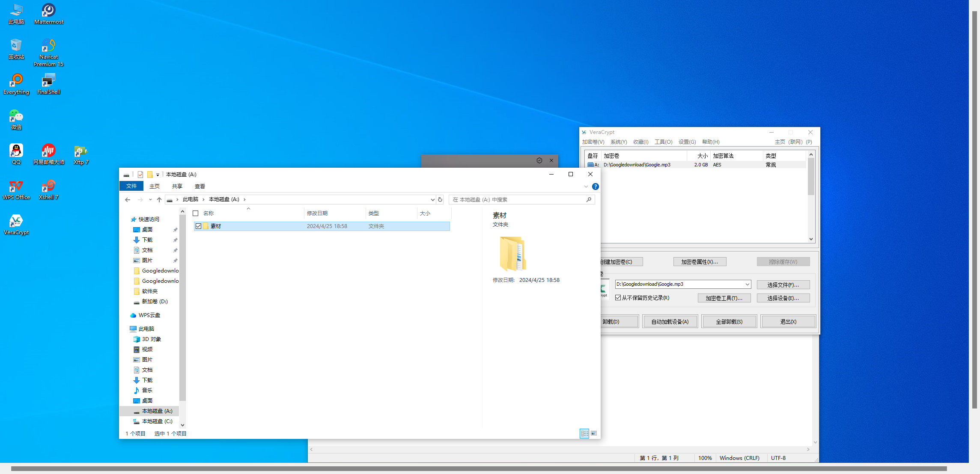
Task: Click the Explorer help question-mark icon
Action: [x=595, y=187]
